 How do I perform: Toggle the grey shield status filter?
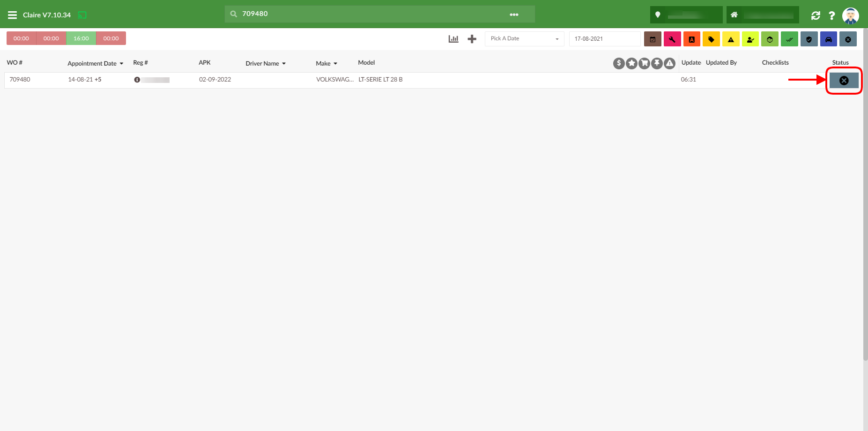(809, 39)
